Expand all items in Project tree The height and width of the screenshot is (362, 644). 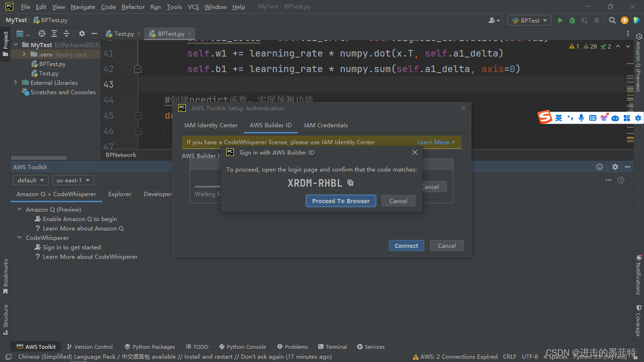tap(54, 33)
